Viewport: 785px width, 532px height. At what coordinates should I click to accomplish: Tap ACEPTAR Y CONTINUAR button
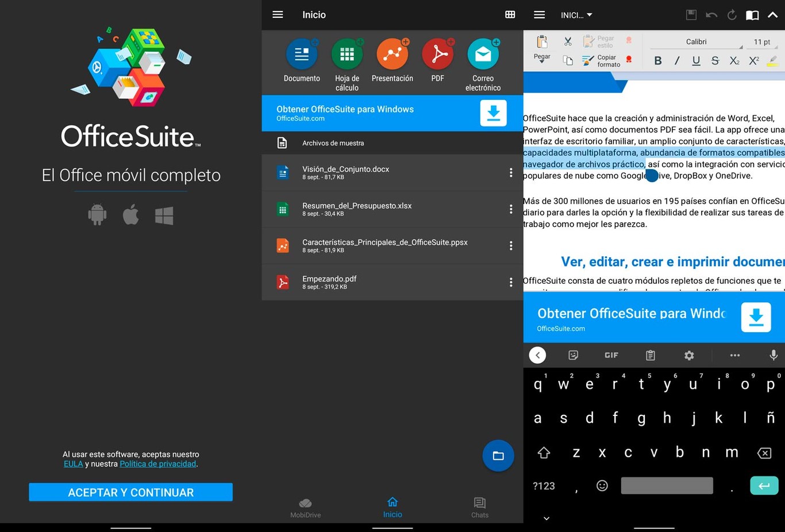tap(130, 492)
